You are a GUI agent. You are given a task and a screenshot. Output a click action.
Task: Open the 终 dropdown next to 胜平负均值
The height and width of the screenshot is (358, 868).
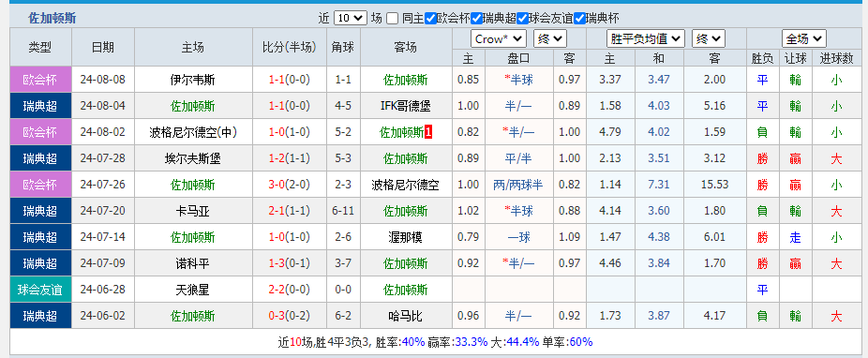point(709,38)
